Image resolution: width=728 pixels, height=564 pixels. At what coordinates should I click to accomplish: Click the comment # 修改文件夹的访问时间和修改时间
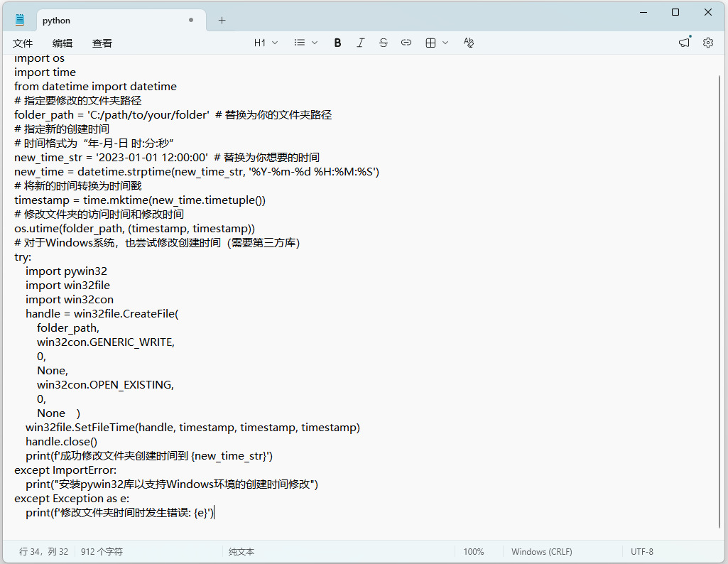[99, 215]
